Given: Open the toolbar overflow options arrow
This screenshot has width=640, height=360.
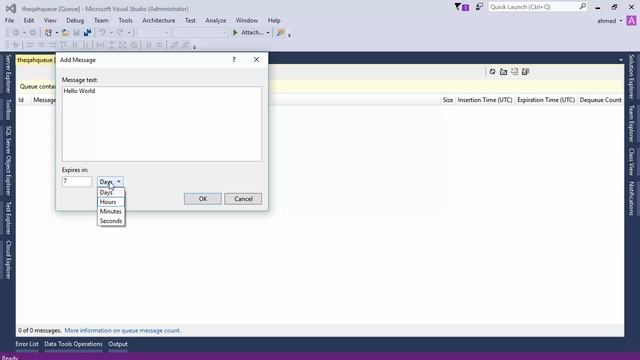Looking at the screenshot, I should pyautogui.click(x=289, y=35).
